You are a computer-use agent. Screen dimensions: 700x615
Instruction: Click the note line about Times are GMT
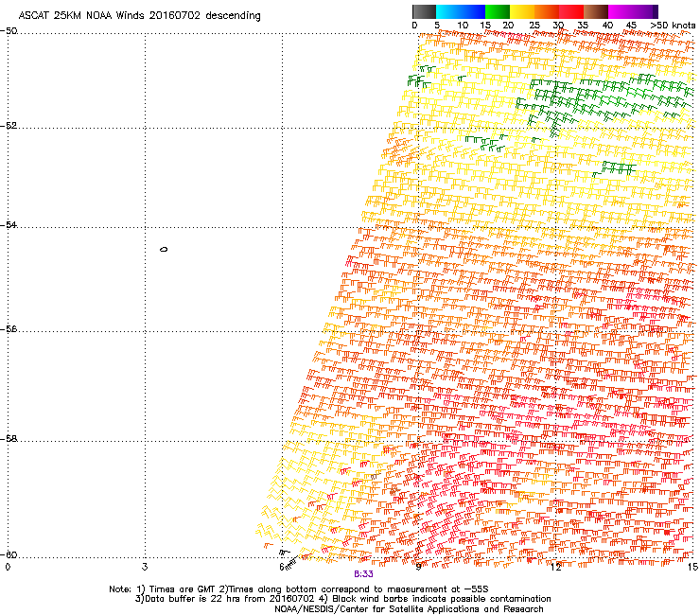tap(299, 589)
